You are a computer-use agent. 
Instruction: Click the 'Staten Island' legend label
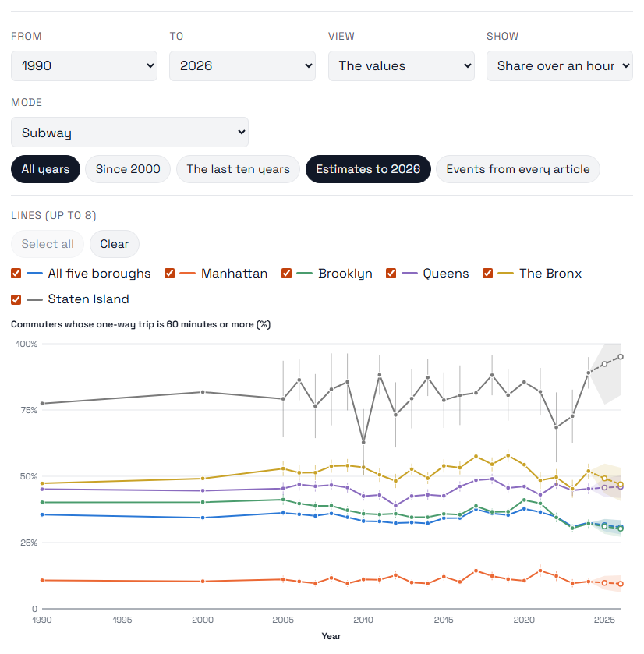88,299
